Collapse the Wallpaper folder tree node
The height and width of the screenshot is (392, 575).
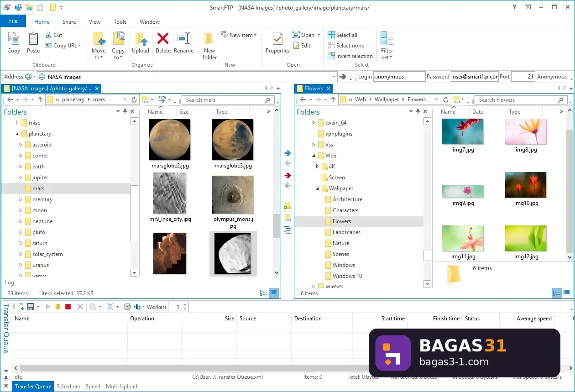pos(317,188)
